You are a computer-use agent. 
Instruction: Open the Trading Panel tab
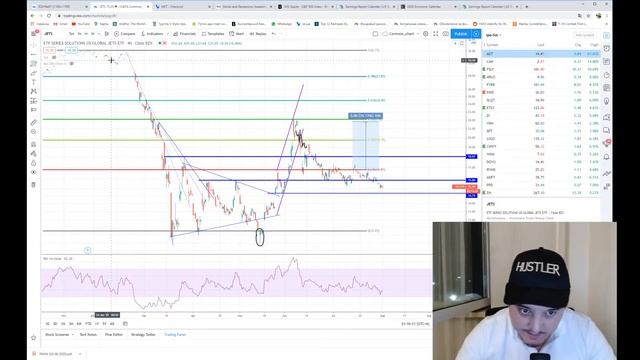(x=175, y=334)
